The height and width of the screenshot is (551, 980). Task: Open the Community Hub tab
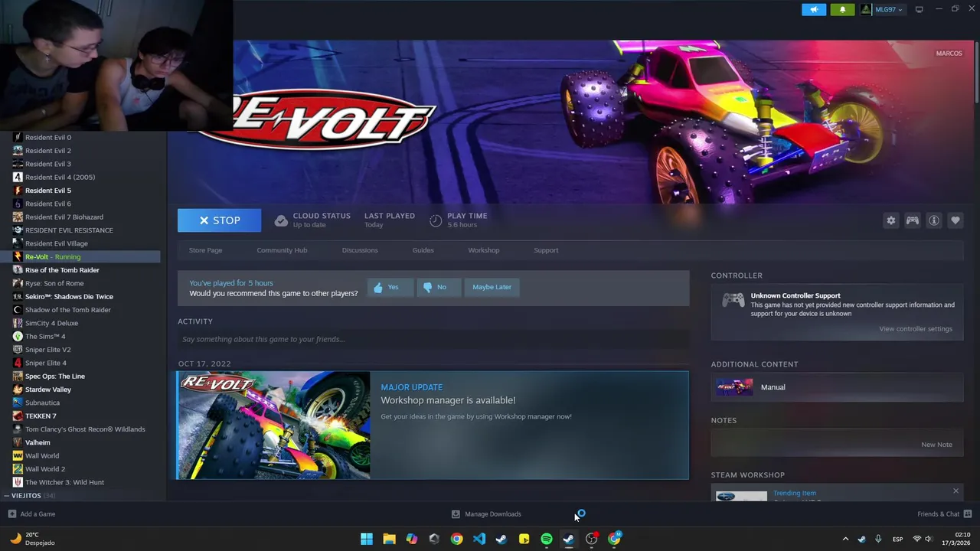(282, 250)
